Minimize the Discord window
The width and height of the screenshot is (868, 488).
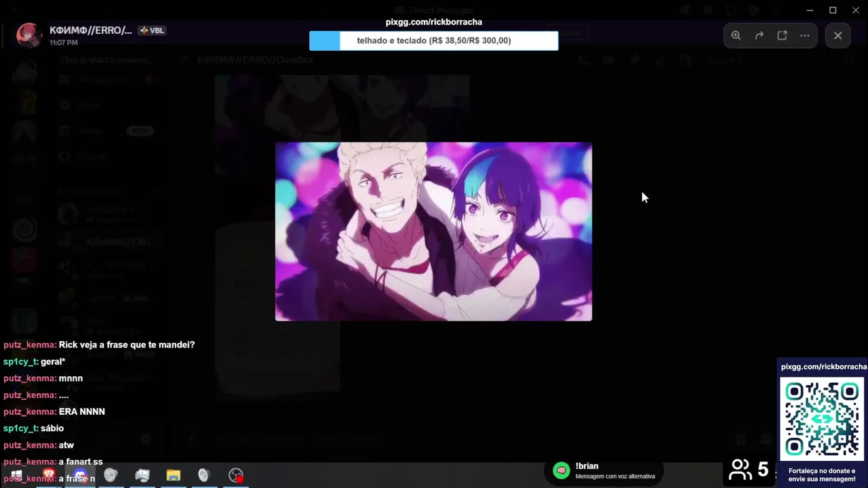[810, 10]
